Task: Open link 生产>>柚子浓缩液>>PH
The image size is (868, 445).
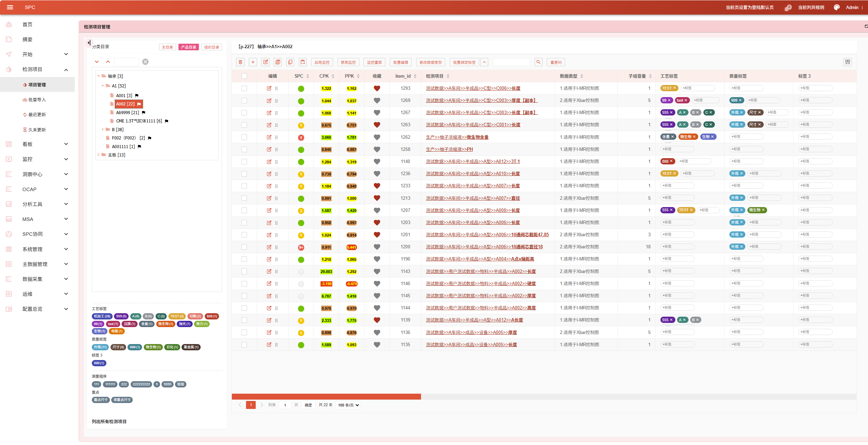Action: click(449, 149)
